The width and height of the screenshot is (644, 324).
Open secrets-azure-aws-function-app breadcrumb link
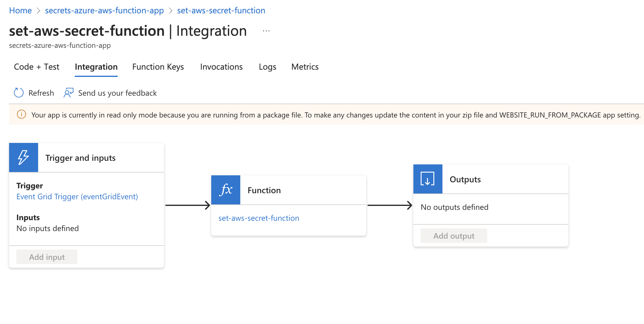(x=104, y=10)
